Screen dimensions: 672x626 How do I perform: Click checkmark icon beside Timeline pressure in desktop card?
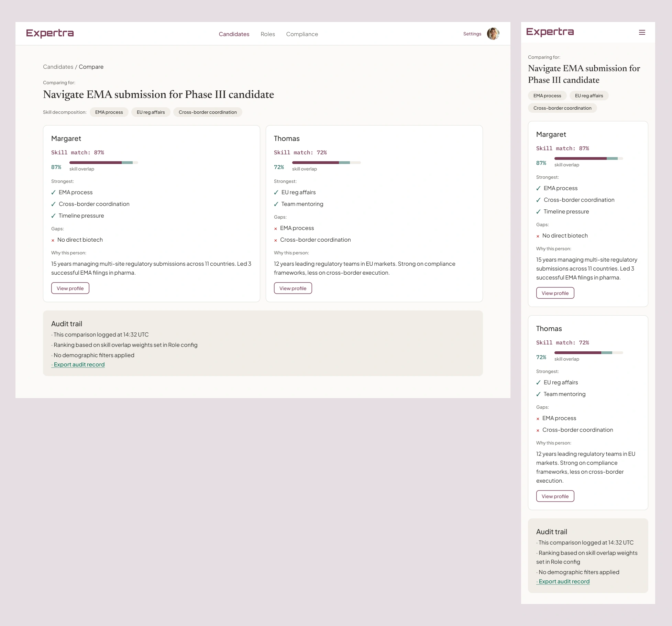[53, 216]
